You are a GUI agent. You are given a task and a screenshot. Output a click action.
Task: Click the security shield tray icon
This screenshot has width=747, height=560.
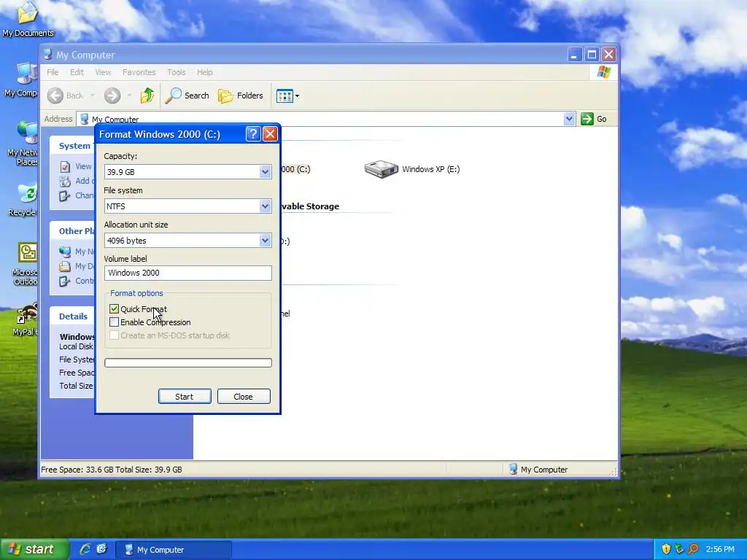click(666, 550)
